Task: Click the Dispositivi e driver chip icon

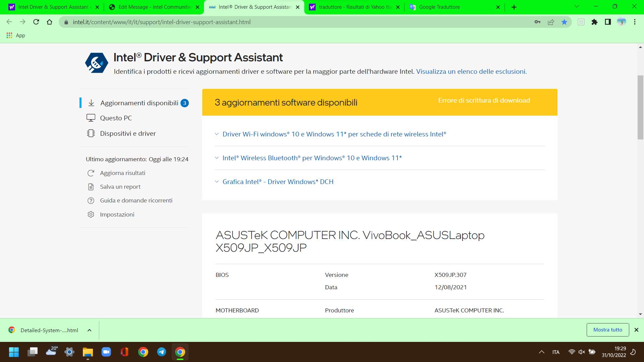Action: (91, 133)
